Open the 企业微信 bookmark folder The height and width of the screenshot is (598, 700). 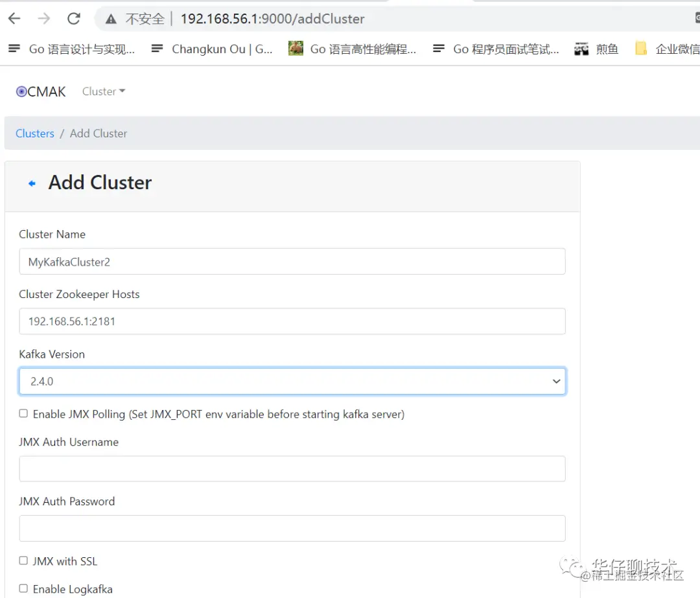[x=667, y=49]
